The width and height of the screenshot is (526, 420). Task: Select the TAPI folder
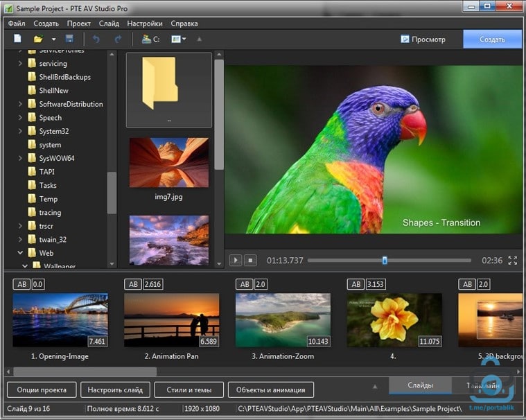(42, 172)
